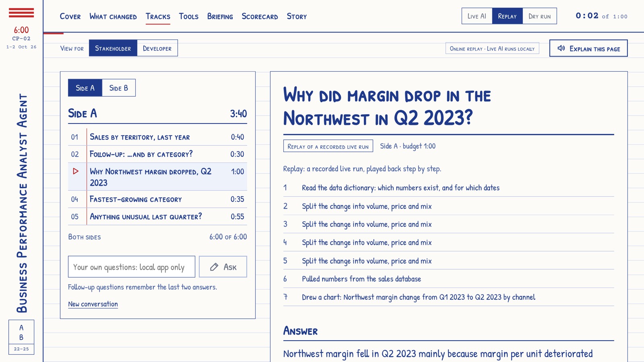Screen dimensions: 644x362
Task: Click the red striped menu icon
Action: tap(21, 13)
